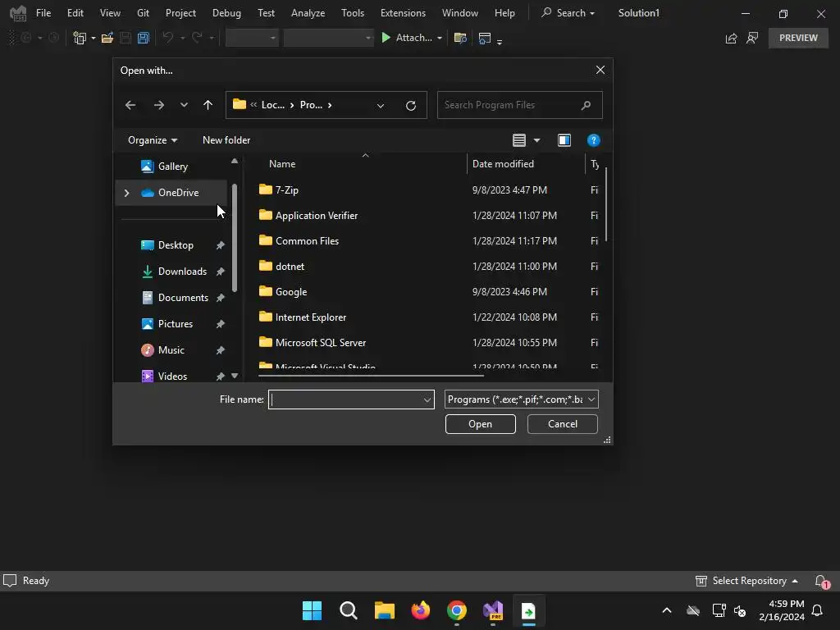Screen dimensions: 840x630
Task: Open recent locations dropdown arrow
Action: 184,105
